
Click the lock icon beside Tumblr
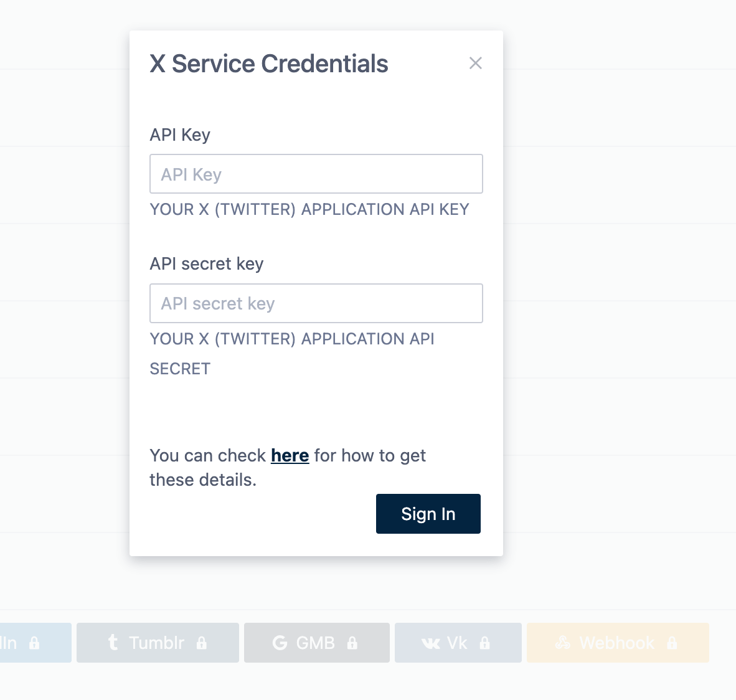click(202, 643)
